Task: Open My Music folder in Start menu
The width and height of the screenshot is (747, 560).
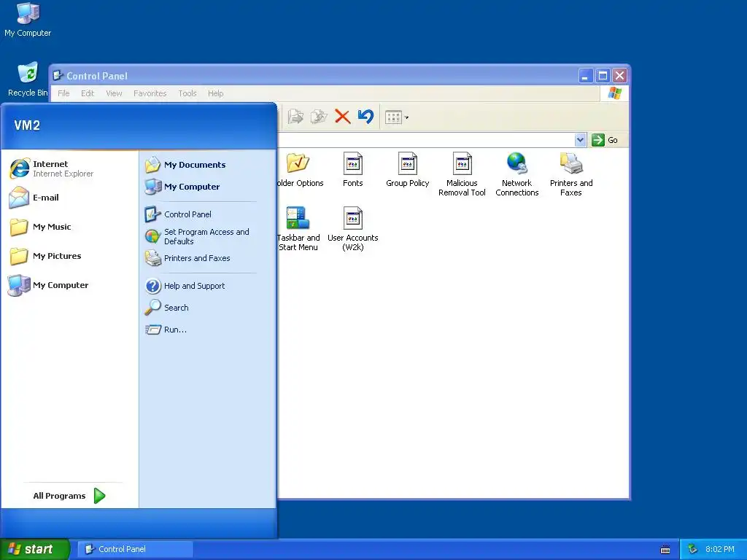Action: (41, 227)
